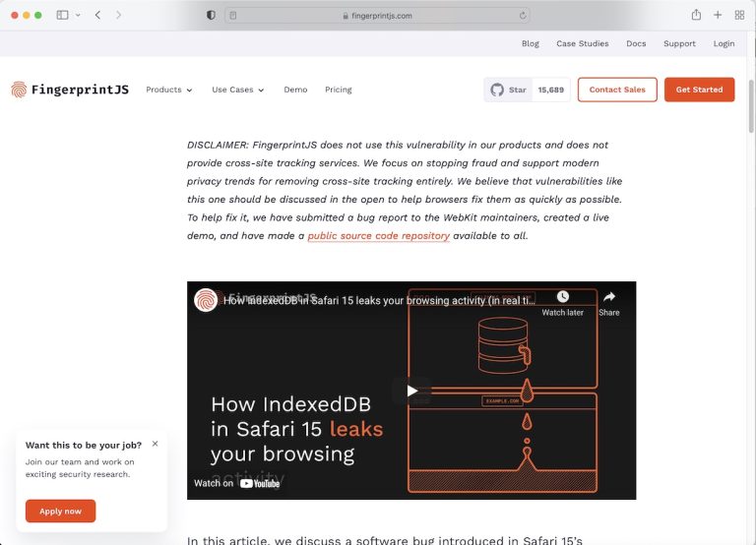Image resolution: width=756 pixels, height=545 pixels.
Task: Click the Safari sidebar toggle icon
Action: point(62,15)
